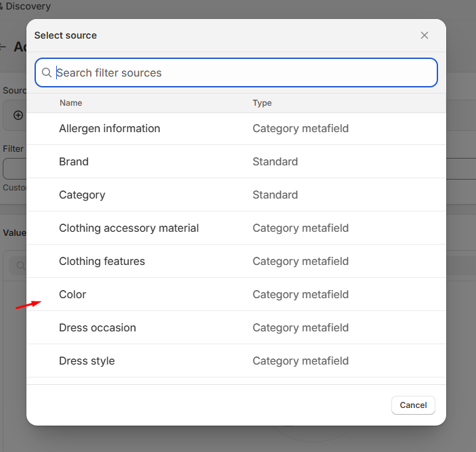Choose the Color source row
476x452 pixels.
coord(72,295)
